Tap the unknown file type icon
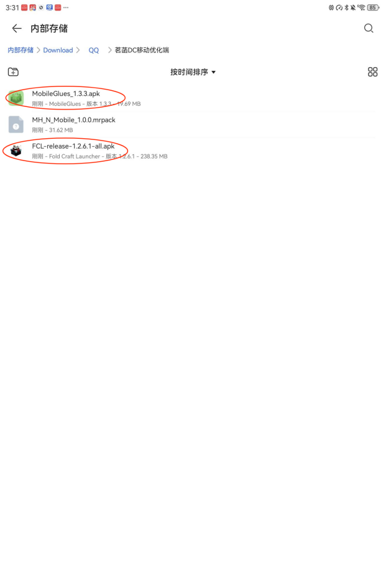This screenshot has height=588, width=386. click(16, 124)
